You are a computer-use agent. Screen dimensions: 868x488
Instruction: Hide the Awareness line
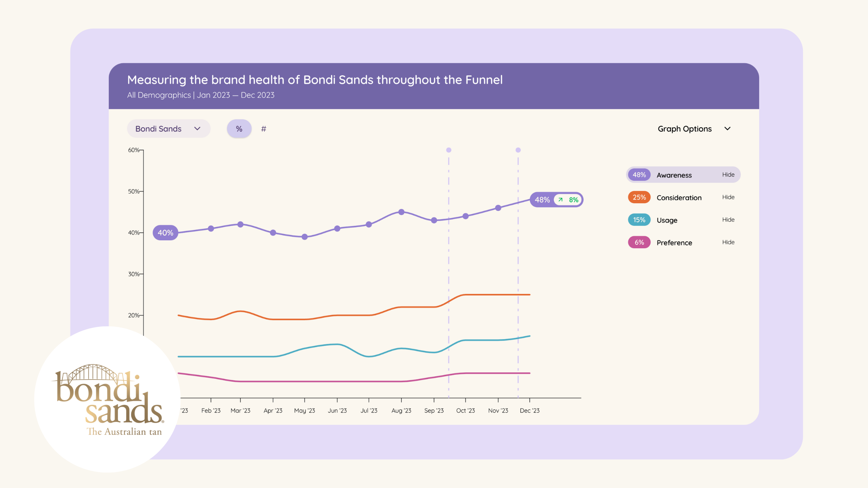click(x=728, y=175)
